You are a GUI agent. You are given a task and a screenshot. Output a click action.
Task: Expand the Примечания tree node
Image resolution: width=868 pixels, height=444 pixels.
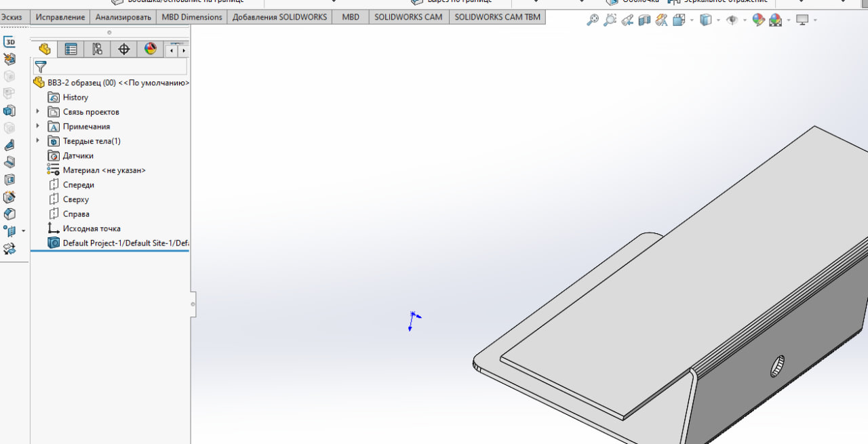[x=38, y=126]
